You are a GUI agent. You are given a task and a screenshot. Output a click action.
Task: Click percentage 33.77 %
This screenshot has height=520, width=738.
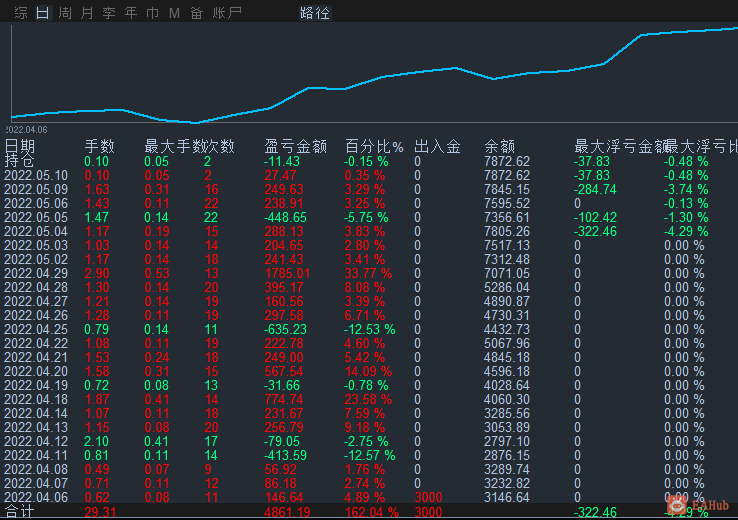tap(368, 273)
